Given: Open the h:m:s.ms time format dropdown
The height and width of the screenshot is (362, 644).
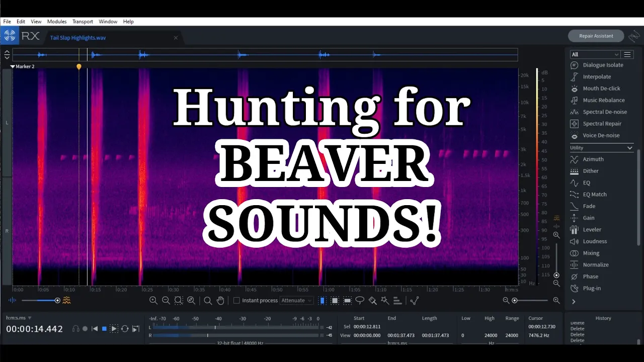Looking at the screenshot, I should [19, 318].
